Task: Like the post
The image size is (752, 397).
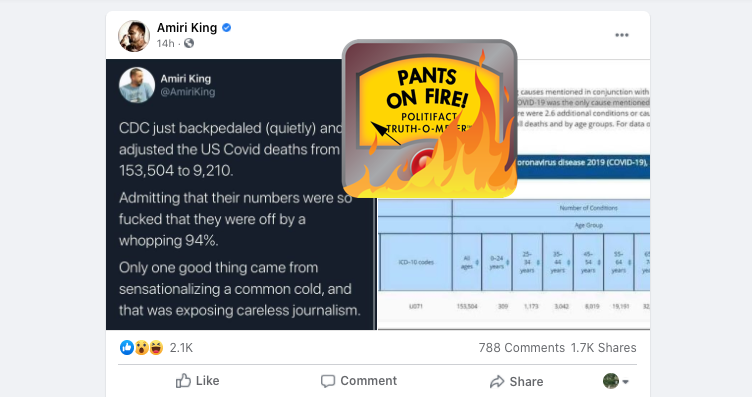Action: (x=197, y=381)
